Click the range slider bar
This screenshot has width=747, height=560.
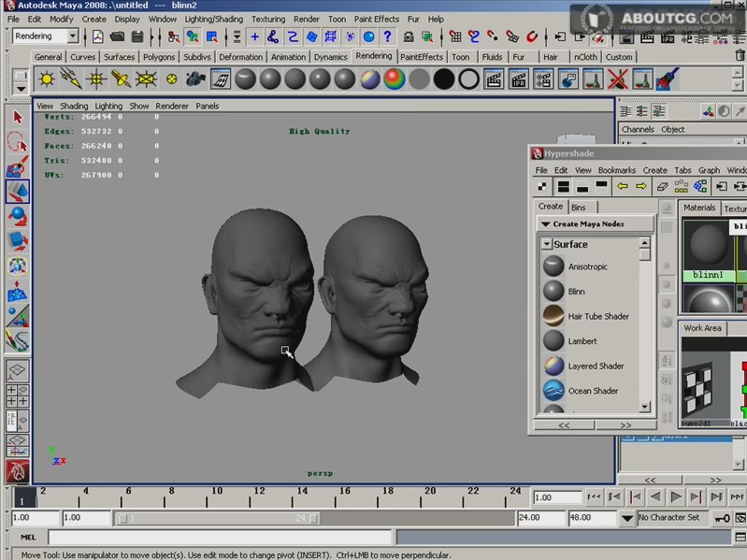[x=218, y=518]
